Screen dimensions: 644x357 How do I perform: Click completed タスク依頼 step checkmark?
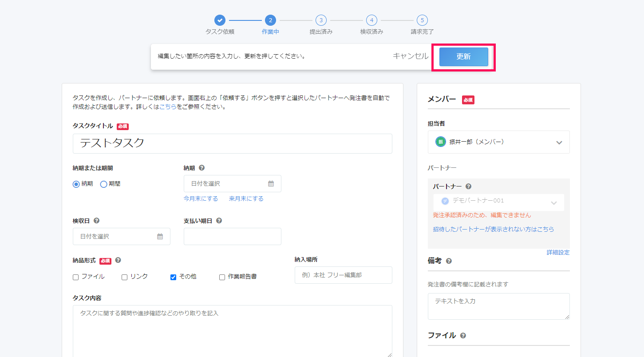pyautogui.click(x=220, y=20)
